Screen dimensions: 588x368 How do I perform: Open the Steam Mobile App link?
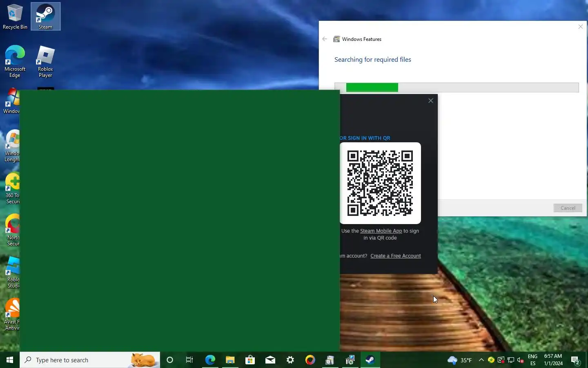(381, 231)
